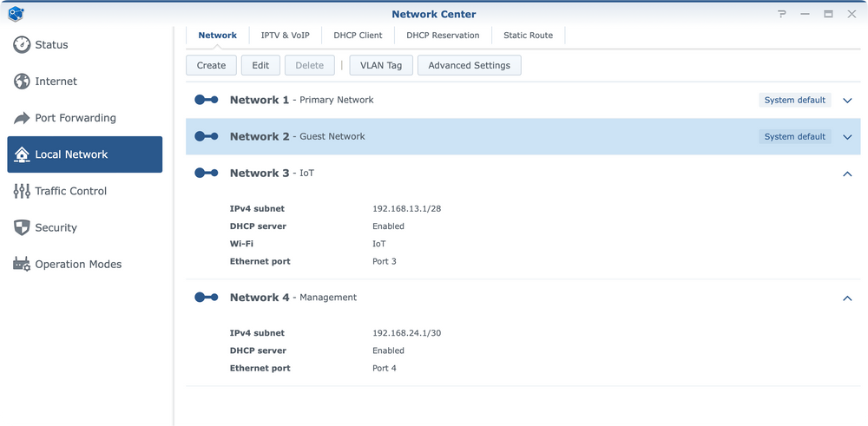Image resolution: width=868 pixels, height=426 pixels.
Task: Click the Traffic Control sliders icon
Action: pyautogui.click(x=22, y=191)
